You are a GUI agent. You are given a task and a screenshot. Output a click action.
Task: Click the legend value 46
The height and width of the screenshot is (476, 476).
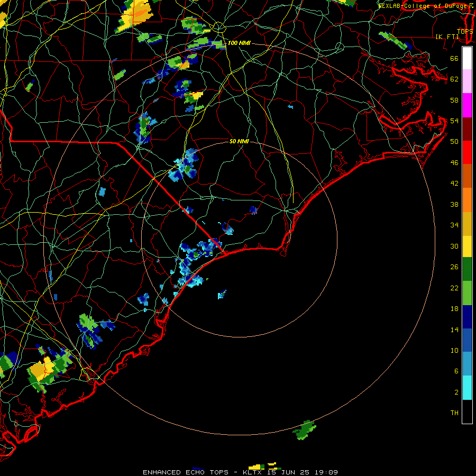(454, 163)
